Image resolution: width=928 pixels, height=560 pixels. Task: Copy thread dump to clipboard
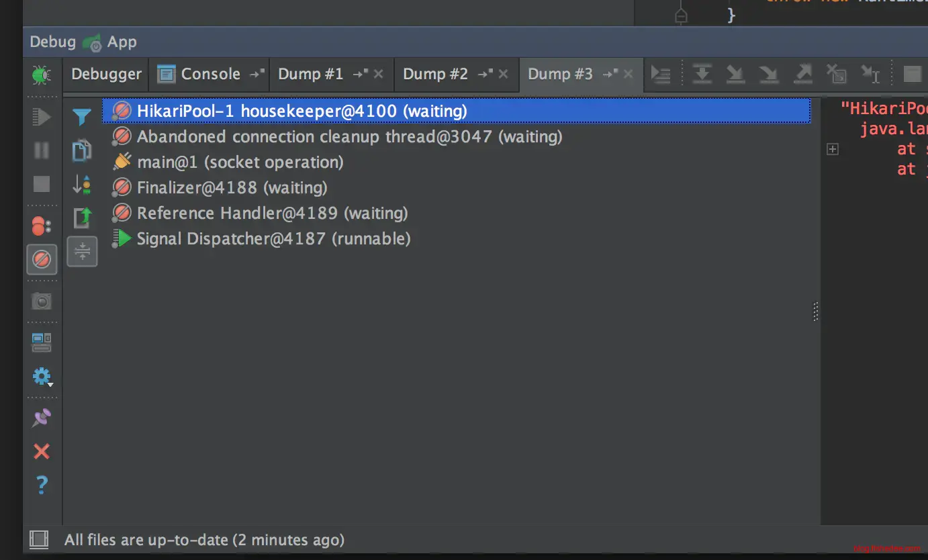point(82,151)
